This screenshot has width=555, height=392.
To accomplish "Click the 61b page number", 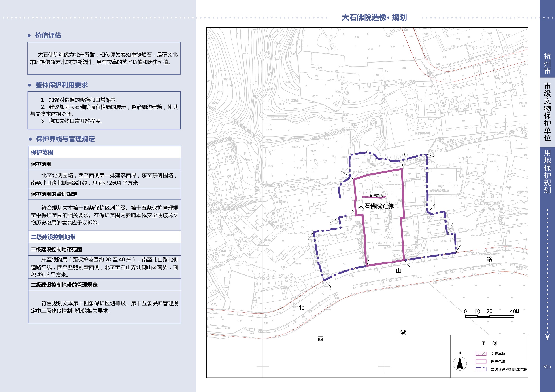I will (547, 367).
